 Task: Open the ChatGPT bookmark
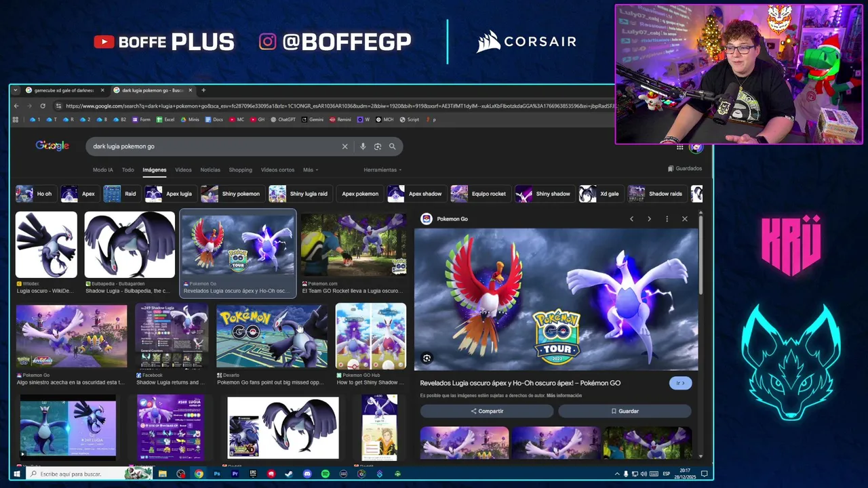[x=283, y=119]
